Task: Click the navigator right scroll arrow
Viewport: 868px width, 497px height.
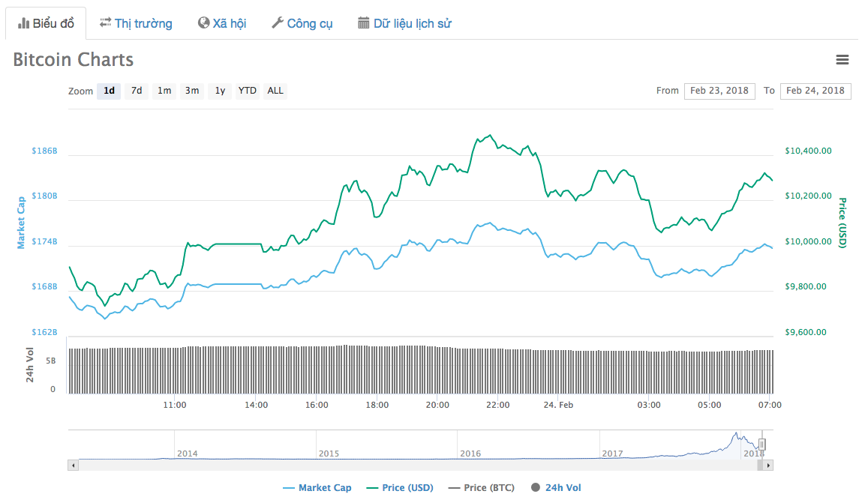Action: pyautogui.click(x=768, y=466)
